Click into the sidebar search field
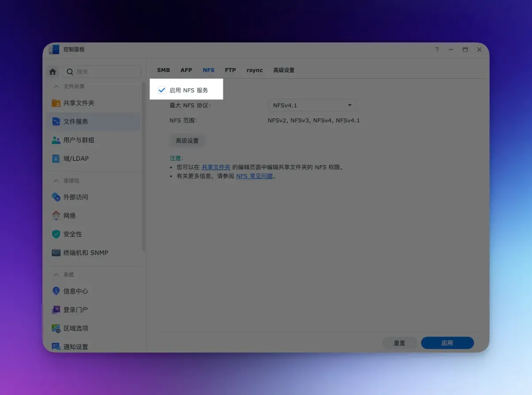This screenshot has height=395, width=532. pyautogui.click(x=102, y=72)
